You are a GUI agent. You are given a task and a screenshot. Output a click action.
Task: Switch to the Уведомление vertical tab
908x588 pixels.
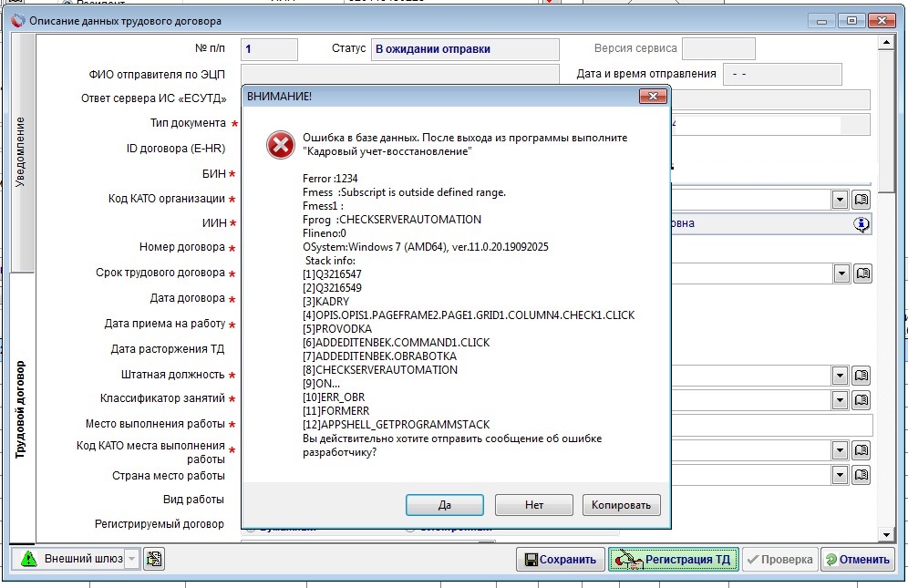click(22, 152)
